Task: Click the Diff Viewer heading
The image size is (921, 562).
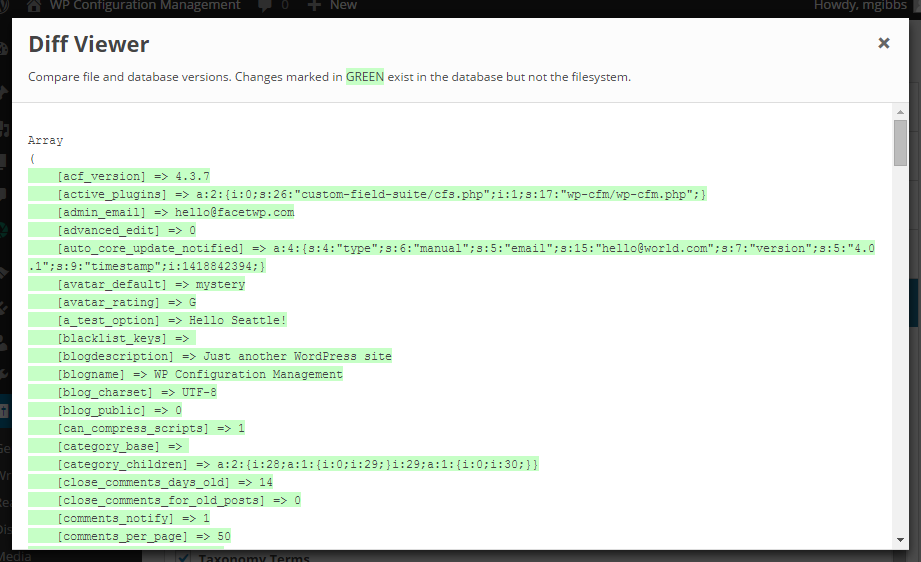Action: coord(89,45)
